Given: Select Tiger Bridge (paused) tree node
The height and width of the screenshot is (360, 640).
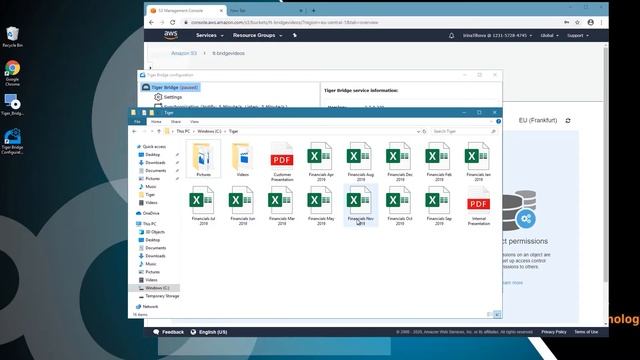Looking at the screenshot, I should point(171,87).
